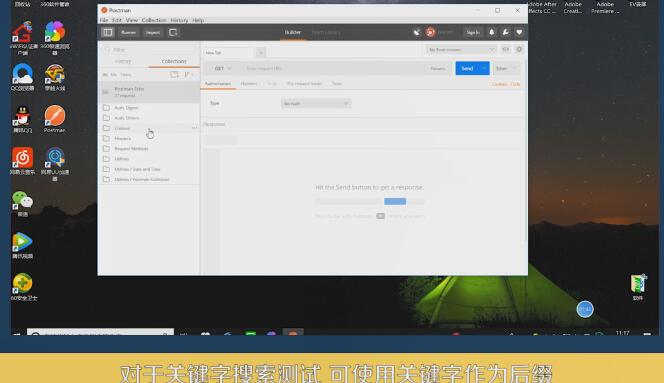Open the Send button dropdown arrow
Screen dimensions: 664x383
484,68
